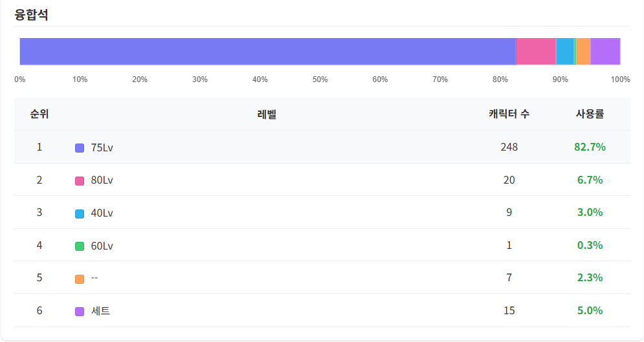The width and height of the screenshot is (644, 342).
Task: Click the pink 80Lv color swatch
Action: point(80,181)
